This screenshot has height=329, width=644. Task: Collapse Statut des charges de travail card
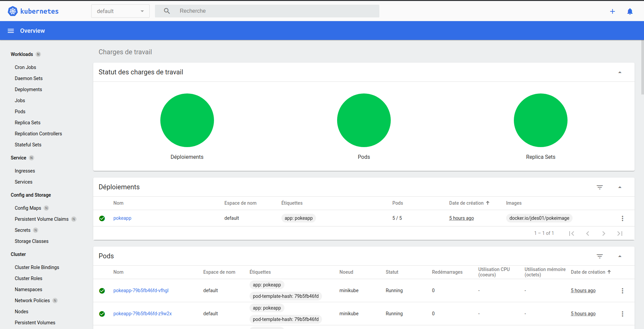(620, 72)
